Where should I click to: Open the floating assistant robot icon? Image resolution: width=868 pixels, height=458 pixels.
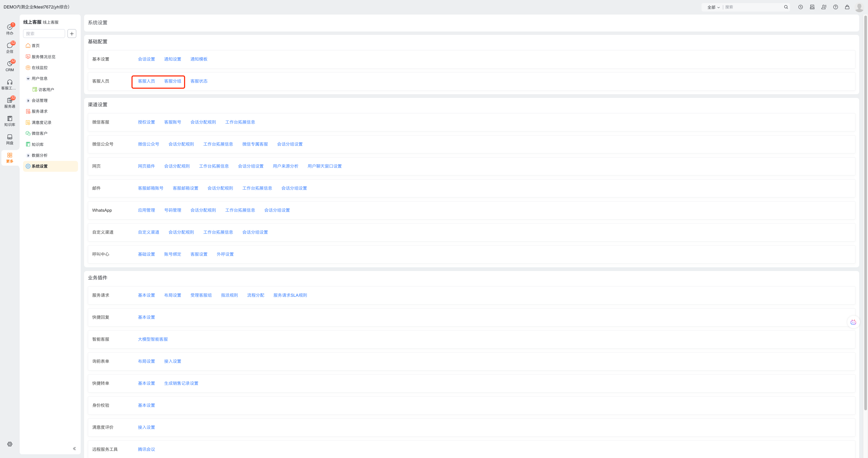(x=853, y=322)
